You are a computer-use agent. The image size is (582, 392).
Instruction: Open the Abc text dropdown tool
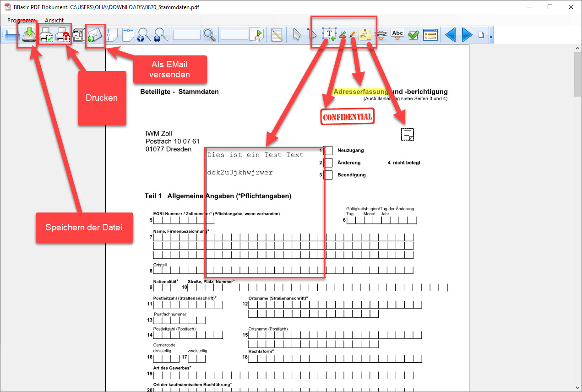(x=397, y=35)
